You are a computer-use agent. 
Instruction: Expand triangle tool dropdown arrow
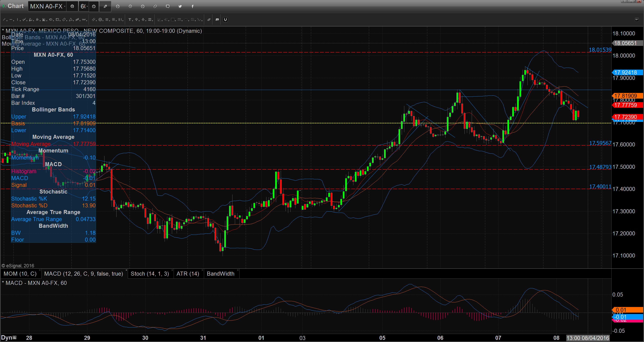[73, 21]
